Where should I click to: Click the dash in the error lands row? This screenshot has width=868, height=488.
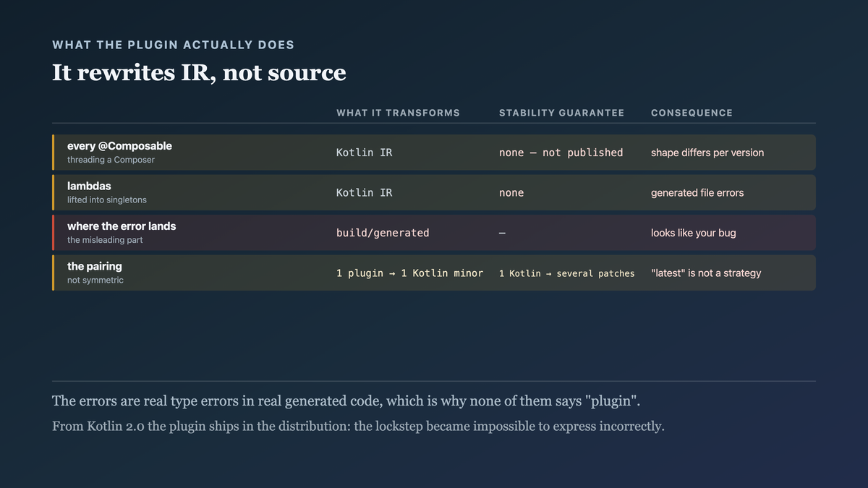pos(503,233)
